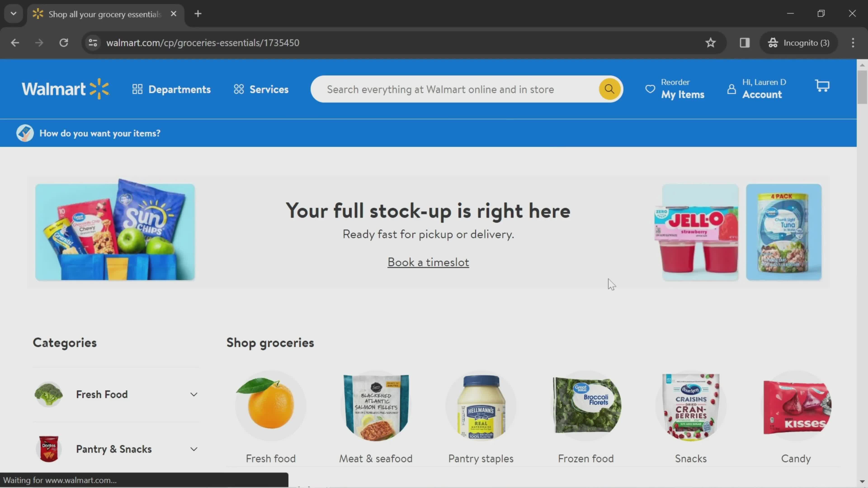868x488 pixels.
Task: Open the site information icon in address bar
Action: point(93,43)
